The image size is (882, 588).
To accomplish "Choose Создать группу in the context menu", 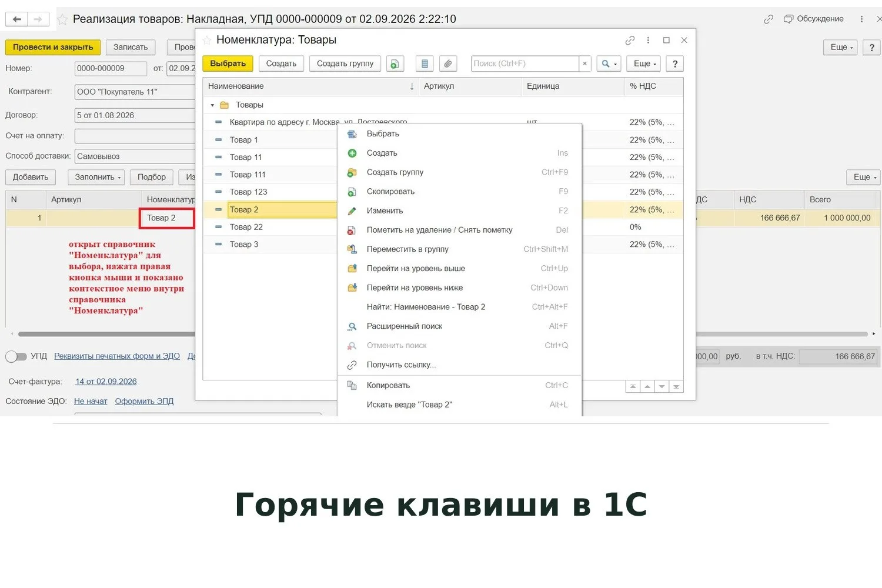I will 459,172.
